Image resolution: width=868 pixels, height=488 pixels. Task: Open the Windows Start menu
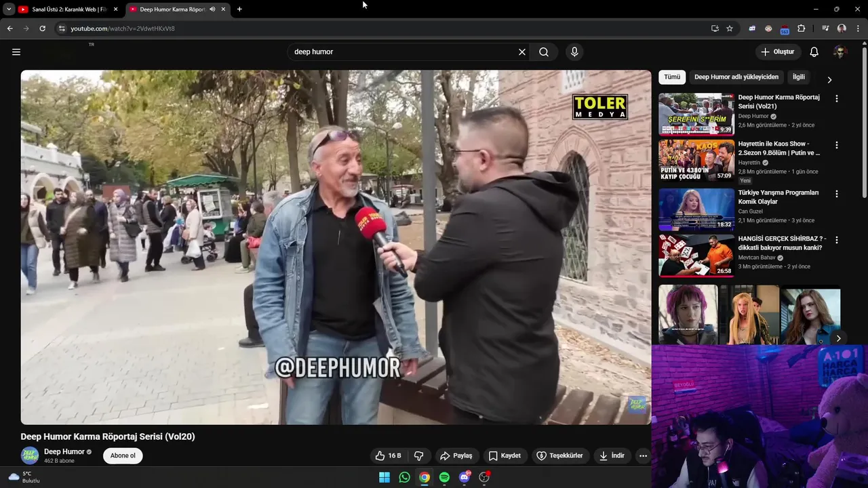coord(384,477)
